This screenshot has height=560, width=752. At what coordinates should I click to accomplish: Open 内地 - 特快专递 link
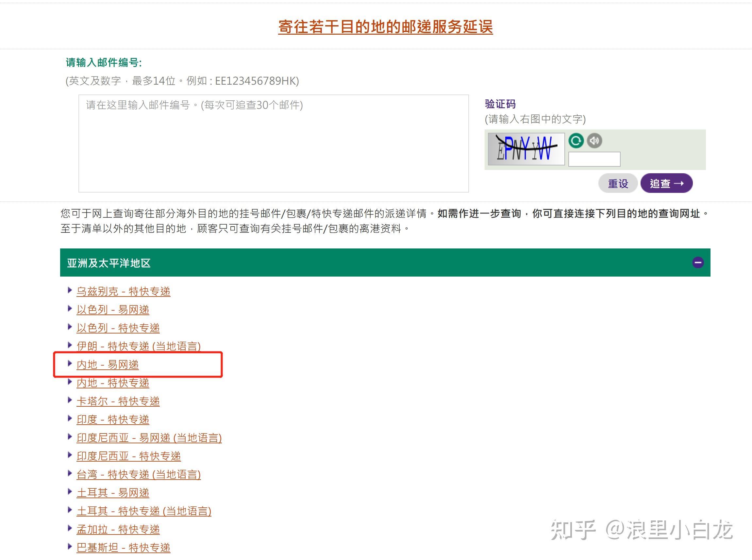point(113,383)
